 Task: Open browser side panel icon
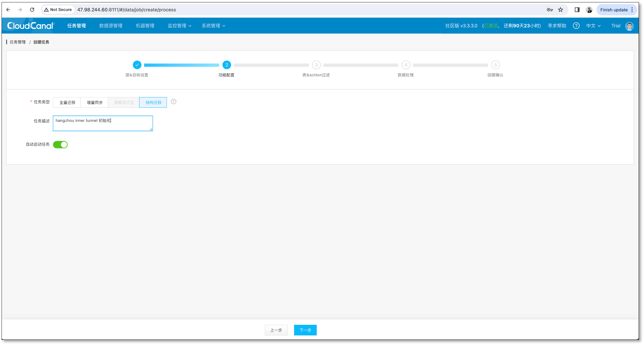pos(577,10)
